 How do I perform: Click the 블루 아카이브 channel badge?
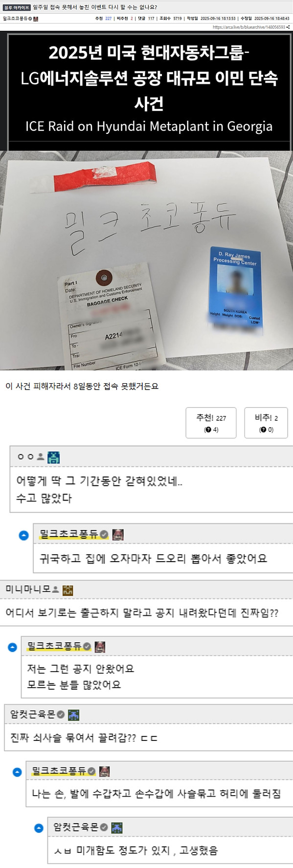tap(17, 7)
